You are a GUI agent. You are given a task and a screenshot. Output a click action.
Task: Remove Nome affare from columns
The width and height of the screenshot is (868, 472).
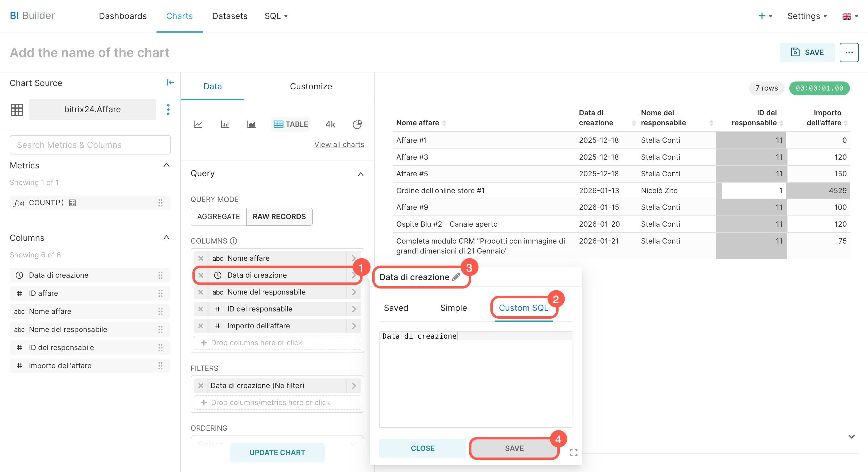click(x=201, y=258)
